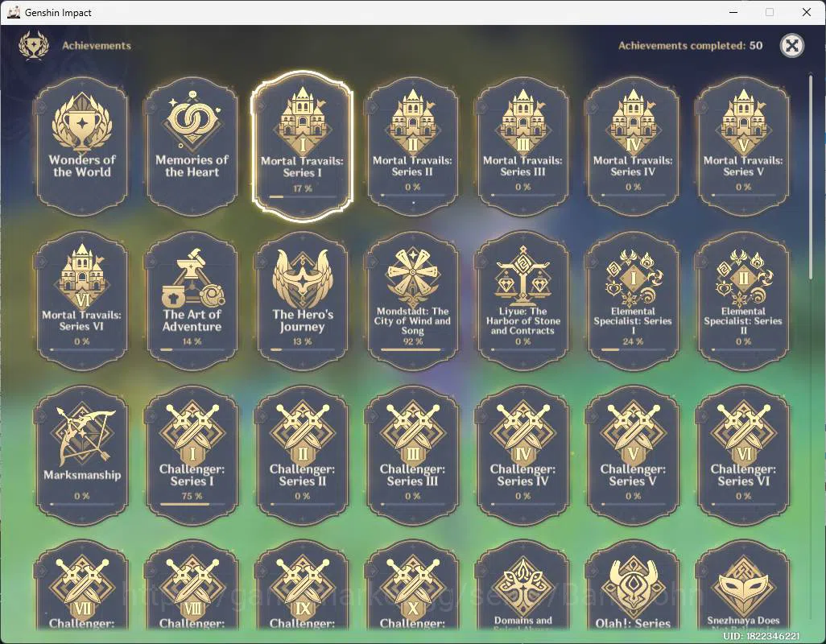Screen dimensions: 826x644
Task: Open Liyue: The Harbor of Stone and Contracts
Action: click(x=522, y=301)
